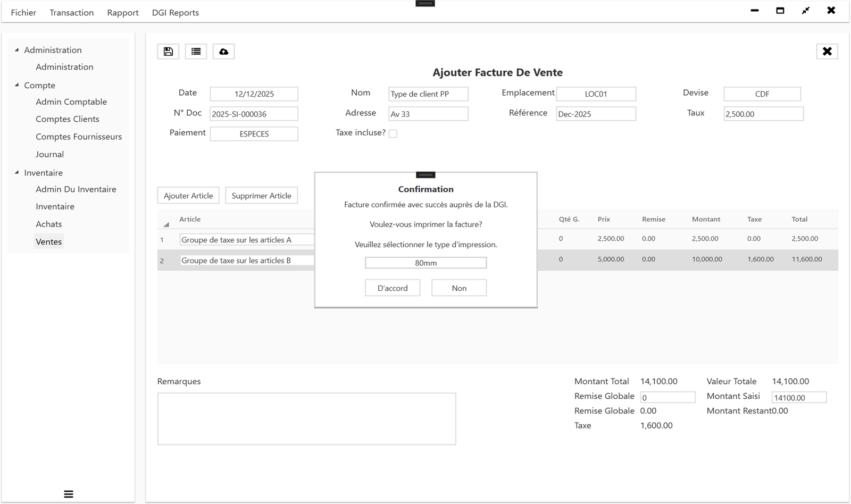This screenshot has width=851, height=504.
Task: Click the exit fullscreen arrows icon
Action: click(x=805, y=10)
